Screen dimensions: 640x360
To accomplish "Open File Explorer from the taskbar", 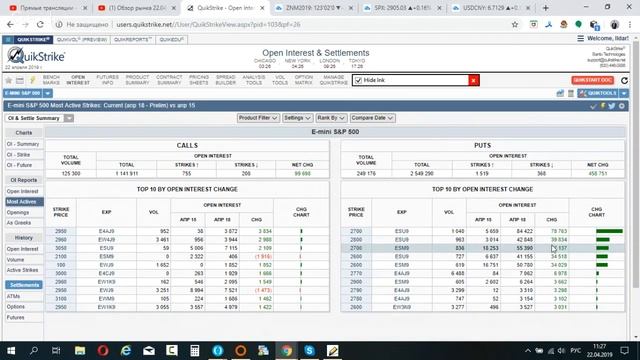I will click(x=80, y=351).
